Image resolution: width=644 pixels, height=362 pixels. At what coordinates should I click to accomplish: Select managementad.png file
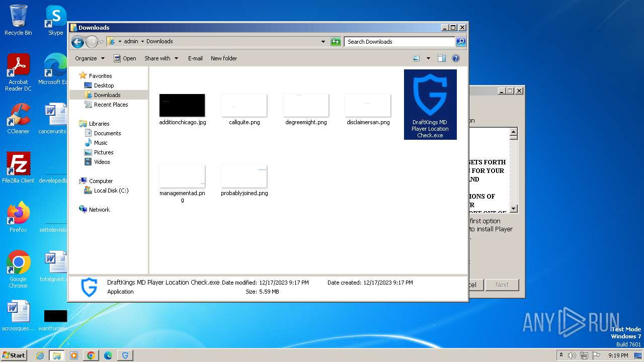tap(182, 184)
